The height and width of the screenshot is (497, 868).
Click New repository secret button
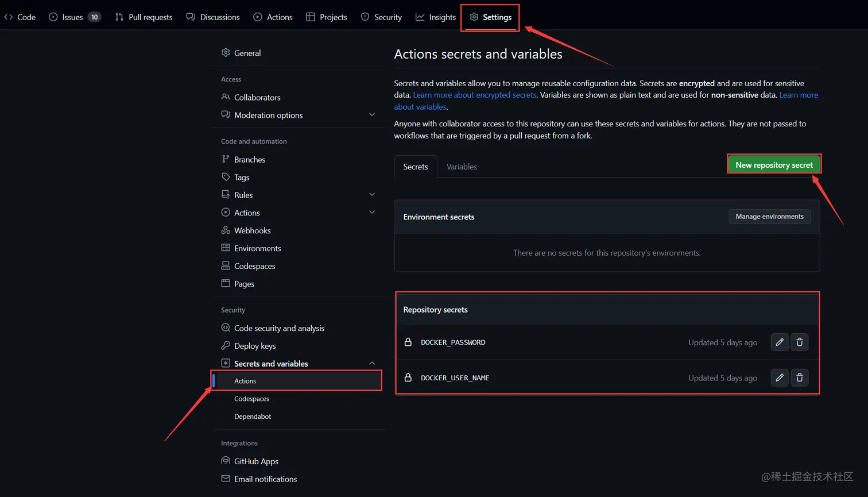click(774, 165)
